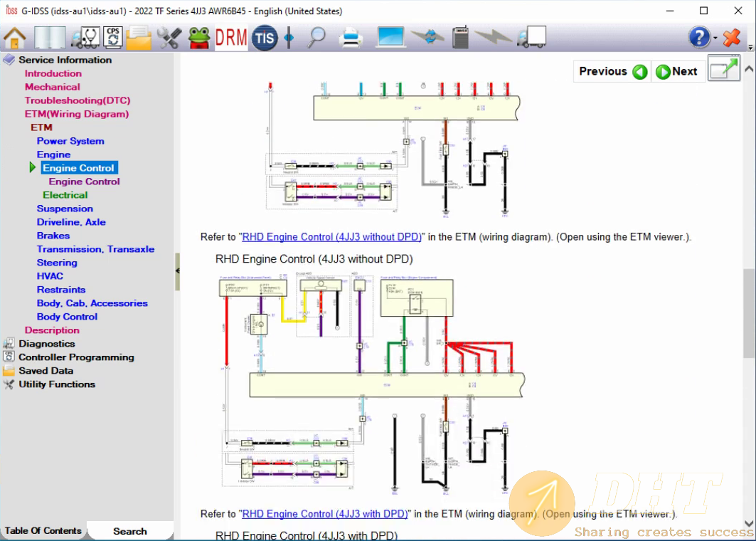Switch to the Search tab
The width and height of the screenshot is (756, 541).
pyautogui.click(x=130, y=531)
